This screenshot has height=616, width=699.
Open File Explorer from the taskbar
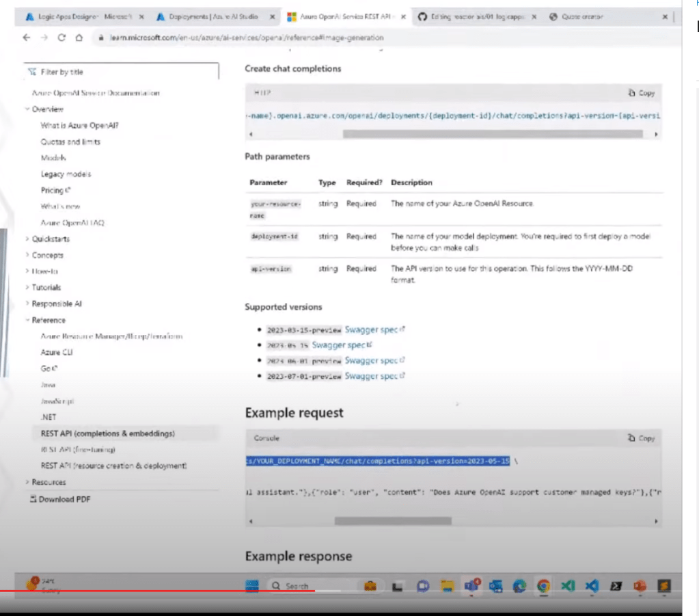[447, 586]
